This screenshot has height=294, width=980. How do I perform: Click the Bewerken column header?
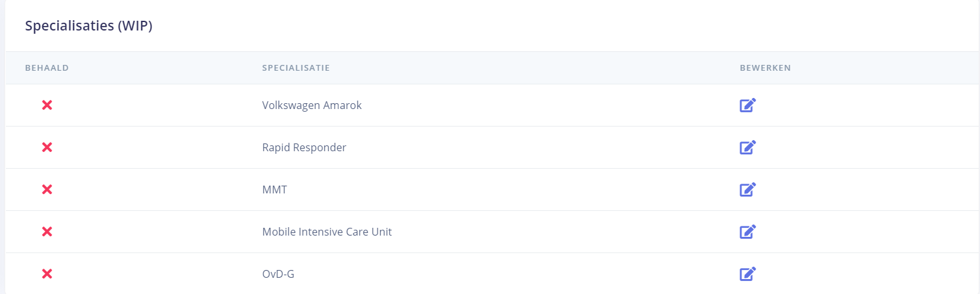point(765,68)
